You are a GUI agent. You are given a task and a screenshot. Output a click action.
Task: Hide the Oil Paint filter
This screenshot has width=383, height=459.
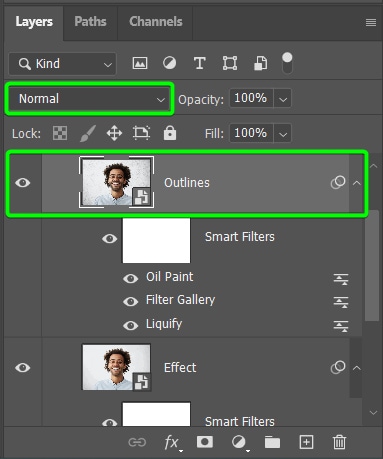click(x=131, y=278)
